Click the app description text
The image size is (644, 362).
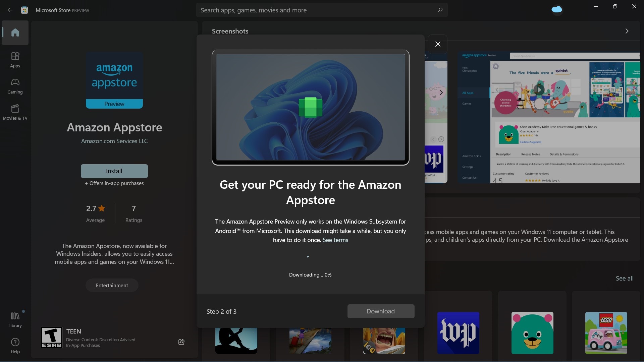coord(114,254)
